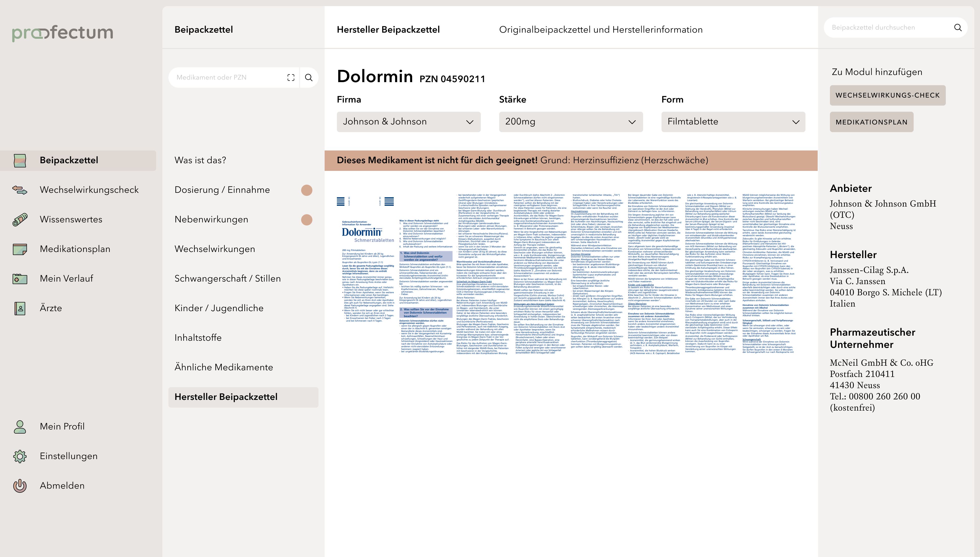Viewport: 980px width, 557px height.
Task: Open the Ähnliche Medikamente section
Action: (224, 367)
